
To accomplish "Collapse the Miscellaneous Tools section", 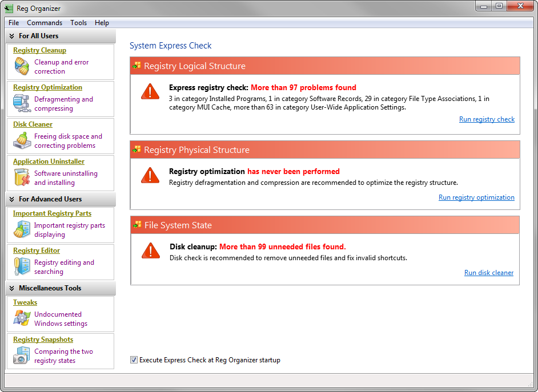I will [11, 288].
